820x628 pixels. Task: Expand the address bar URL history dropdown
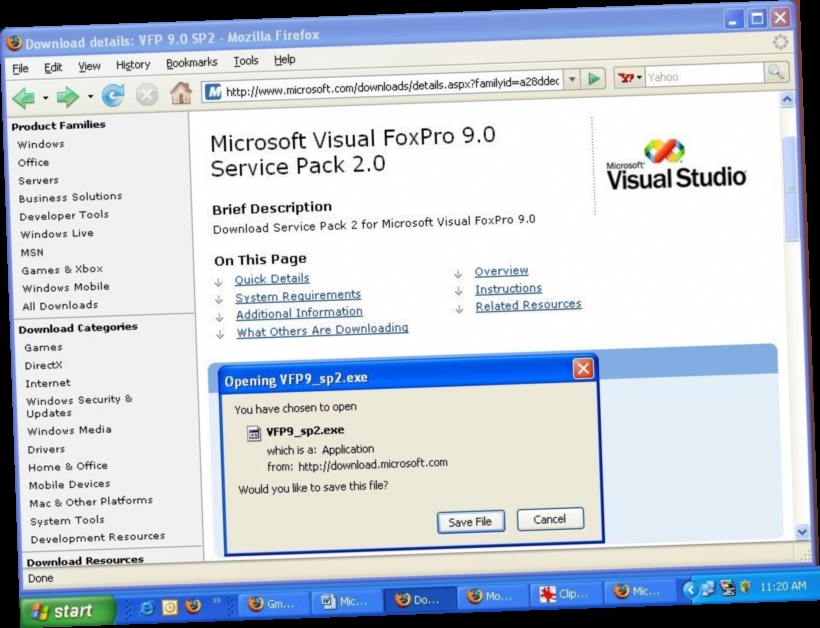[572, 79]
